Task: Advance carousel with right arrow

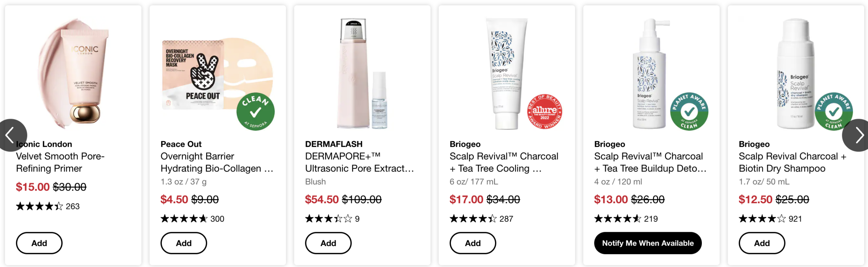Action: coord(857,135)
